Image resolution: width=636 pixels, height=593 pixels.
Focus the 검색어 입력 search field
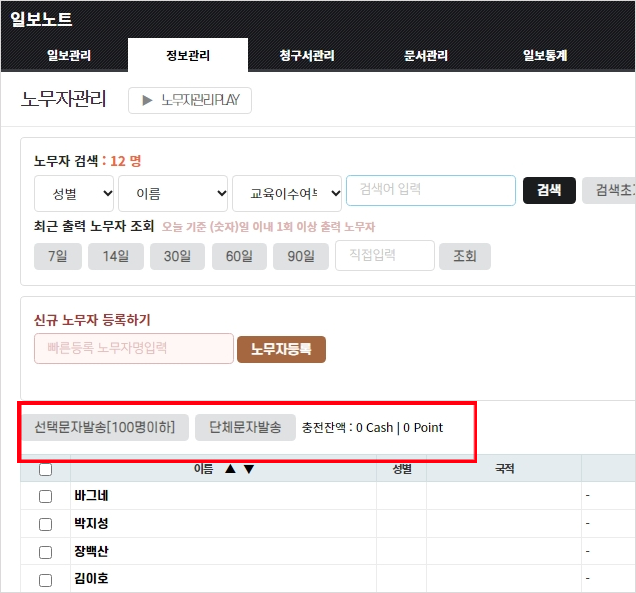430,191
